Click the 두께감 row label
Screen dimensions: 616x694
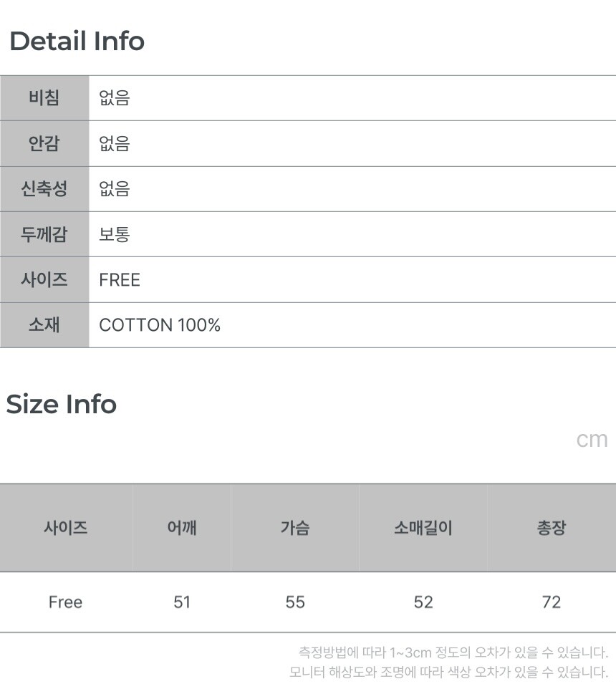44,234
